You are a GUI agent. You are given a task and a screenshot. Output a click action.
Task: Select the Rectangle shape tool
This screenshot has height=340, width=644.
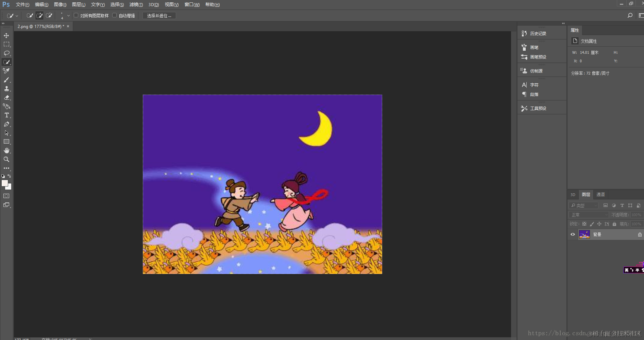6,142
